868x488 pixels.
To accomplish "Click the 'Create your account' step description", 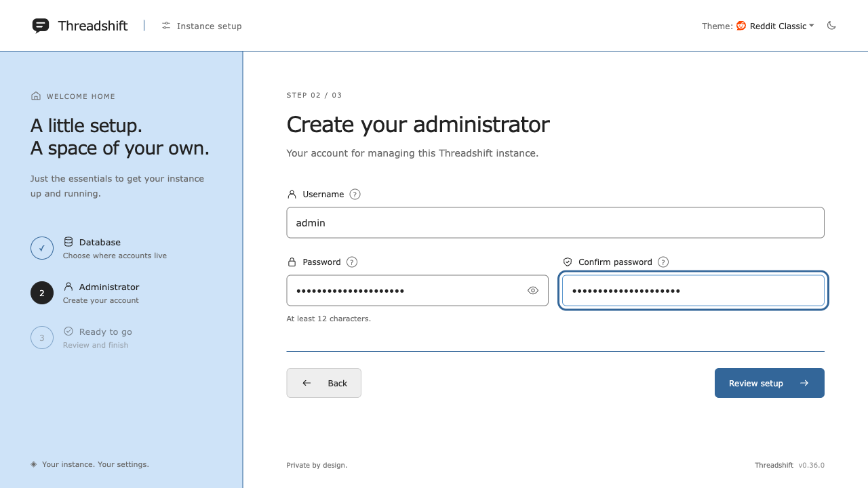I will 101,300.
